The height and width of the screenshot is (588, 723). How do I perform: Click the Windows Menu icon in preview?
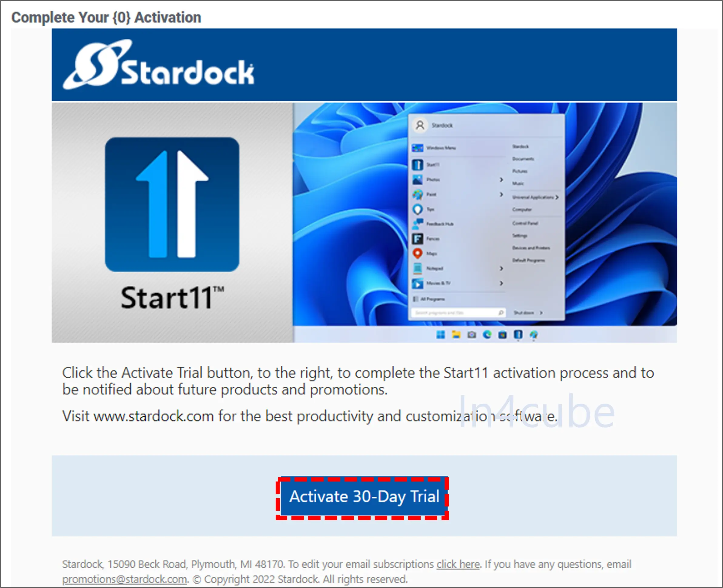[x=418, y=148]
